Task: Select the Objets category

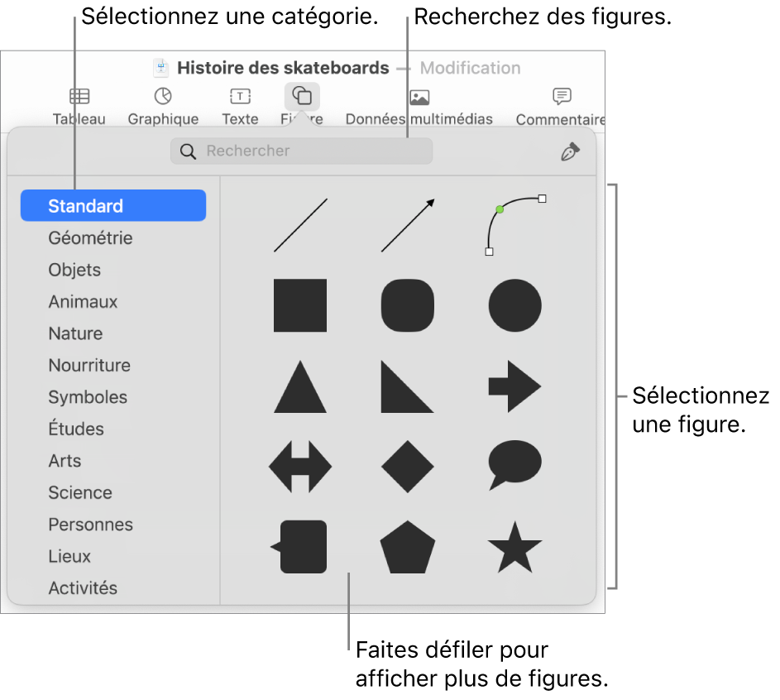Action: 74,270
